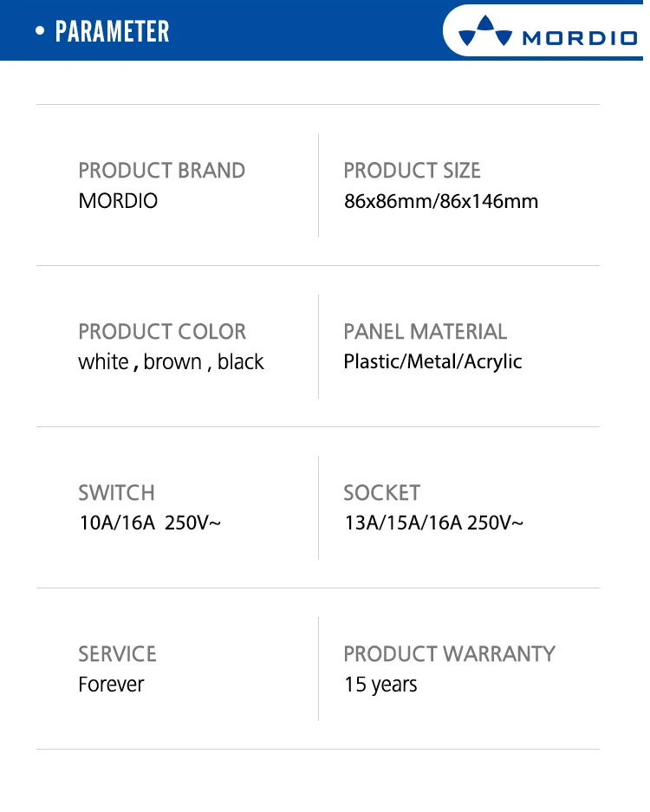The height and width of the screenshot is (812, 650).
Task: Select the PRODUCT SIZE label
Action: [x=412, y=171]
